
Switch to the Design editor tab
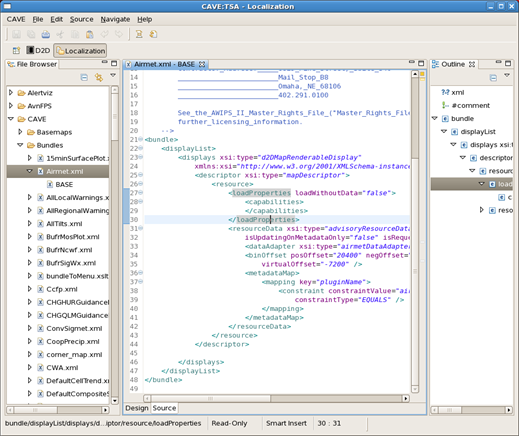(137, 408)
